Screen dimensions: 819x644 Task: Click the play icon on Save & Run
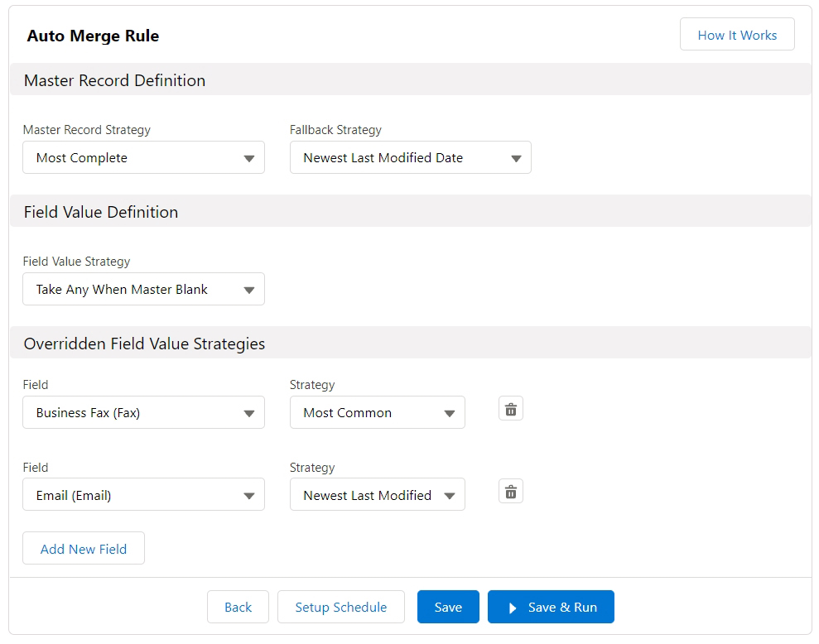tap(513, 608)
